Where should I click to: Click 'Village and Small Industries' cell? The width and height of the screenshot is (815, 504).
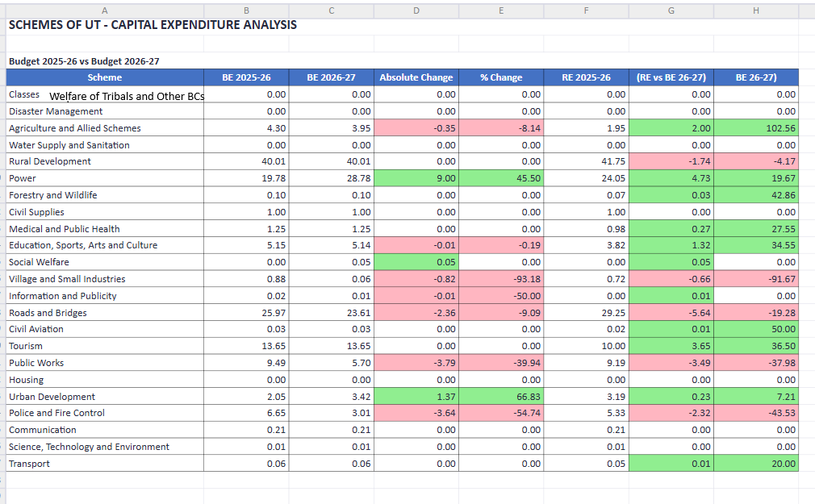[x=104, y=279]
